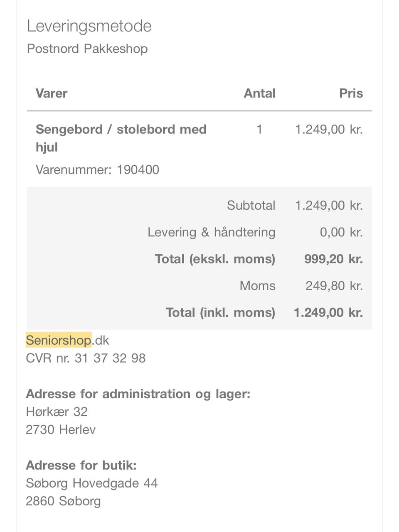Select the Postnord Pakkeshop delivery text
The image size is (399, 532).
(87, 49)
